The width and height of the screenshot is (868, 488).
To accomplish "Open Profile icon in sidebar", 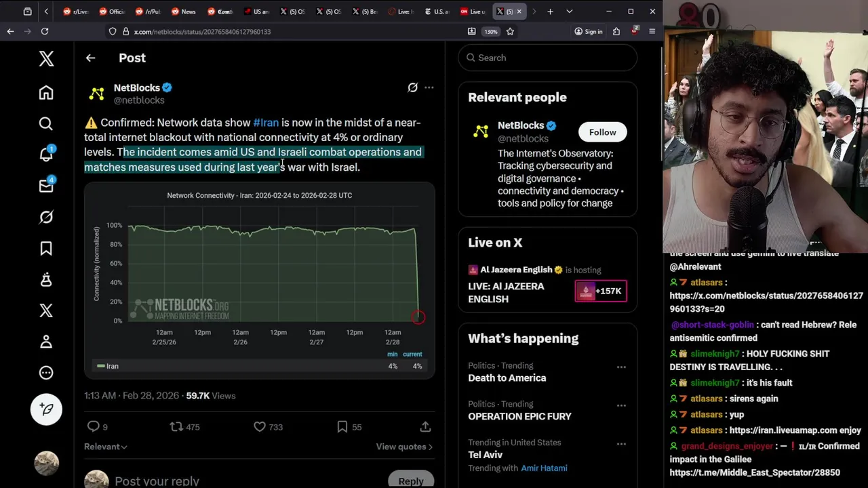I will click(x=46, y=342).
